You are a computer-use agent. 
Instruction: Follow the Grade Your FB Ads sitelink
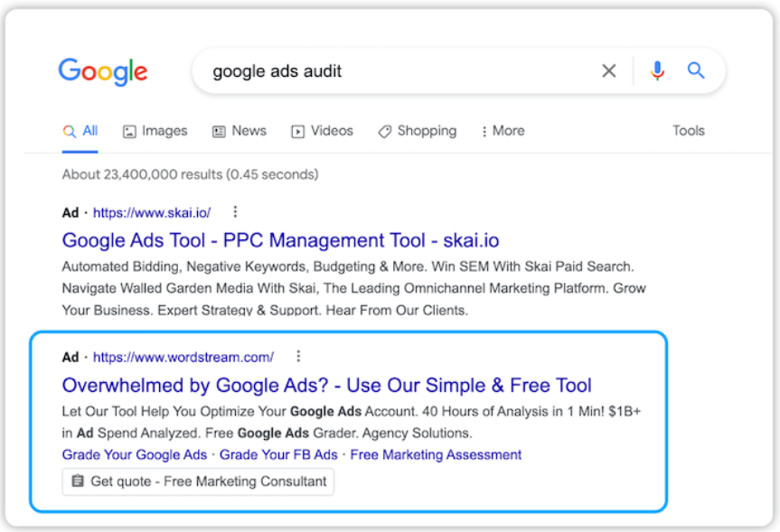278,454
